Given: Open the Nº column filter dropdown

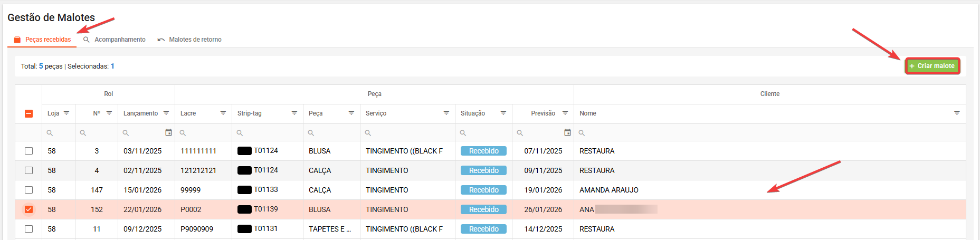Looking at the screenshot, I should pos(109,113).
